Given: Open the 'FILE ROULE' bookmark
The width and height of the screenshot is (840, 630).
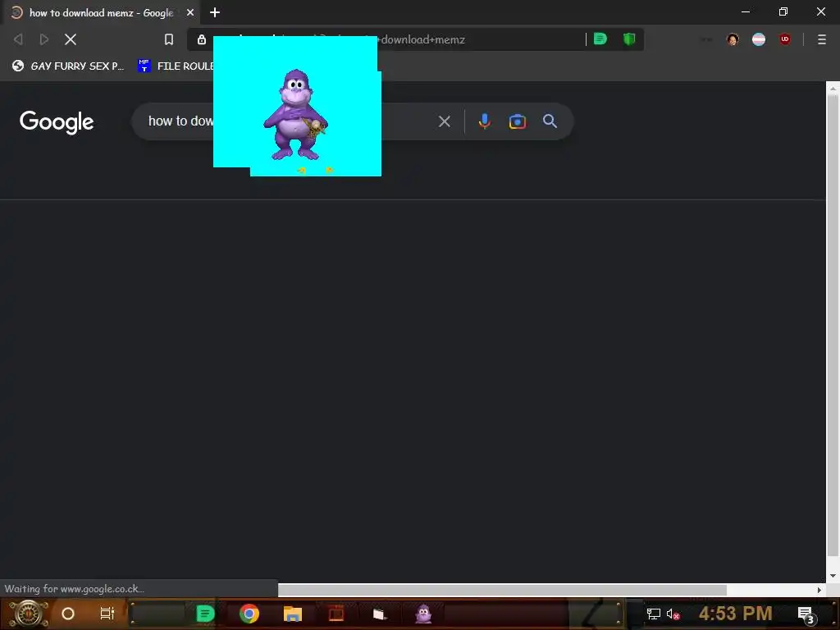Looking at the screenshot, I should (176, 66).
